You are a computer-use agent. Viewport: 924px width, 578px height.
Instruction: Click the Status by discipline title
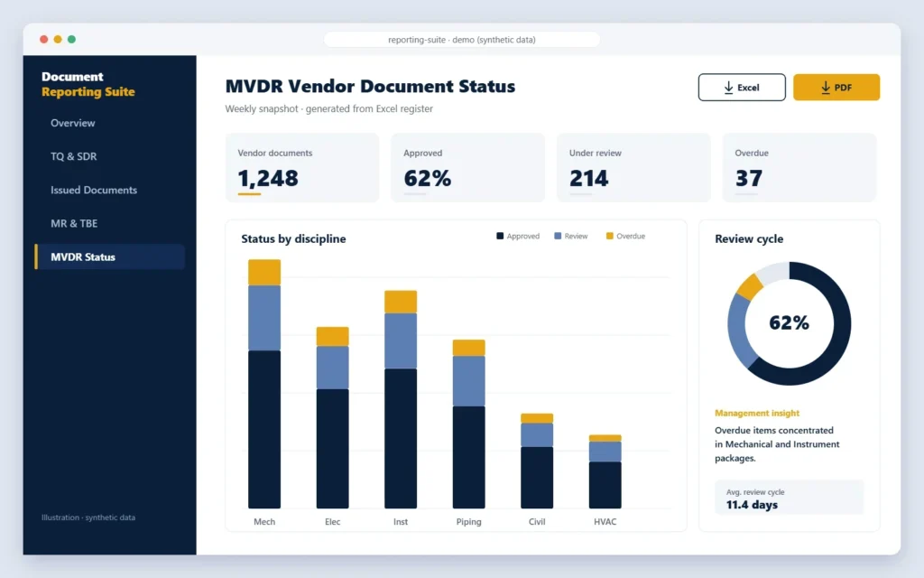pyautogui.click(x=293, y=238)
